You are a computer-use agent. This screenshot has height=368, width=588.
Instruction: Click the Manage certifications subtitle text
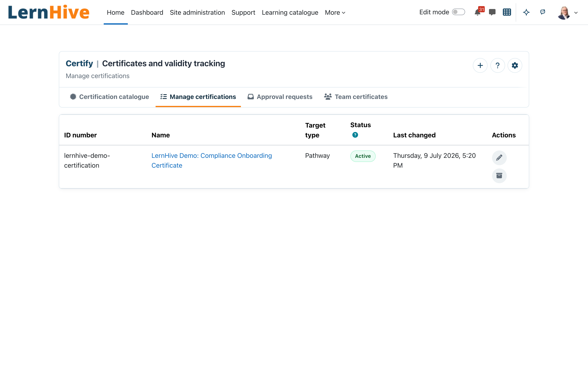pyautogui.click(x=97, y=76)
